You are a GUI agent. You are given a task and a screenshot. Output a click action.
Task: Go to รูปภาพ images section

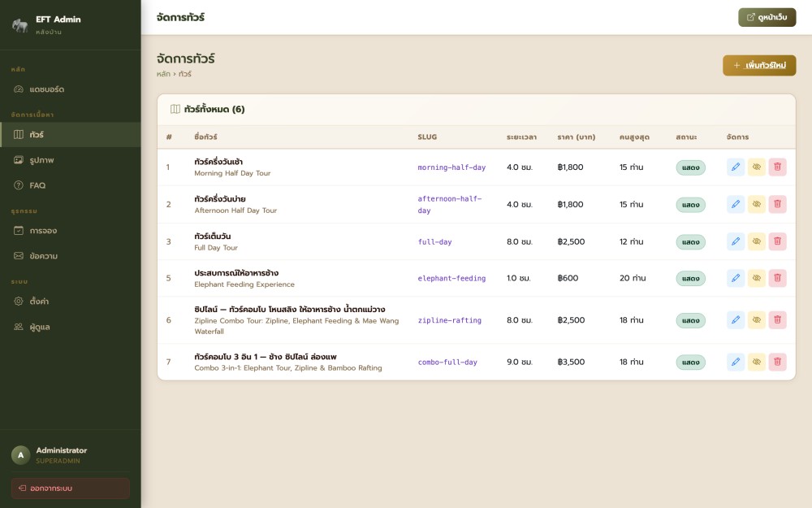(41, 160)
